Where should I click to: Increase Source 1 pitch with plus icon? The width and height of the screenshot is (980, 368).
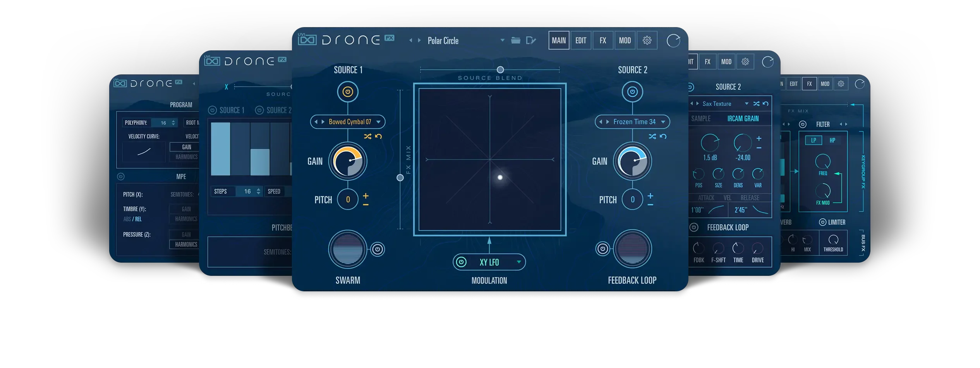click(x=366, y=196)
